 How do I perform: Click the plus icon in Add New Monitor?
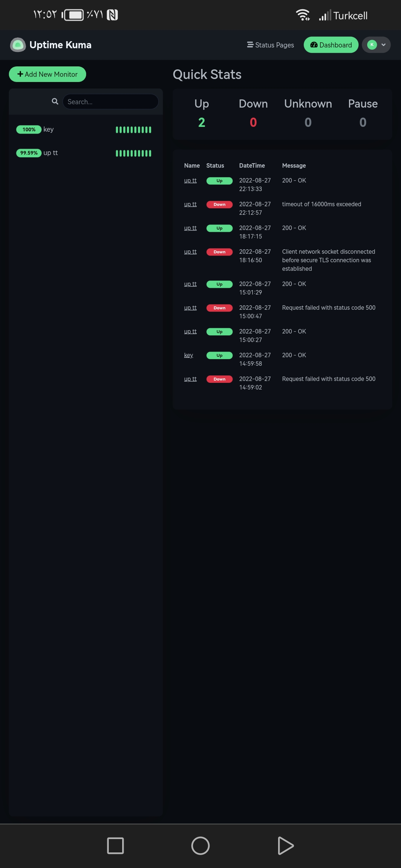20,74
